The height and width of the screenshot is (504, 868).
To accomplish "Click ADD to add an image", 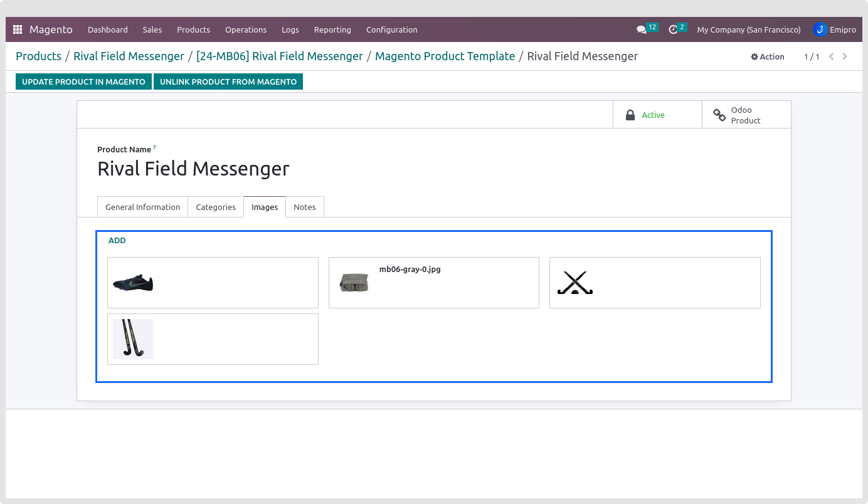I will click(x=117, y=240).
